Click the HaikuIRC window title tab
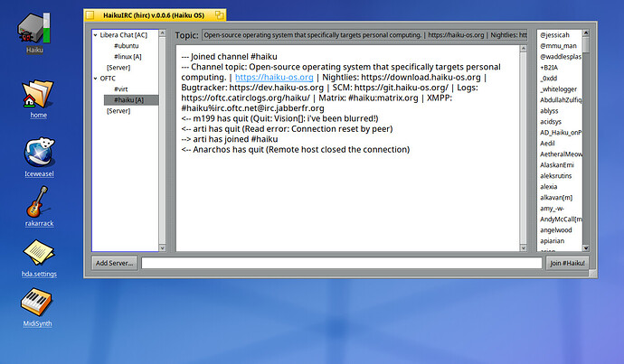 pos(154,15)
